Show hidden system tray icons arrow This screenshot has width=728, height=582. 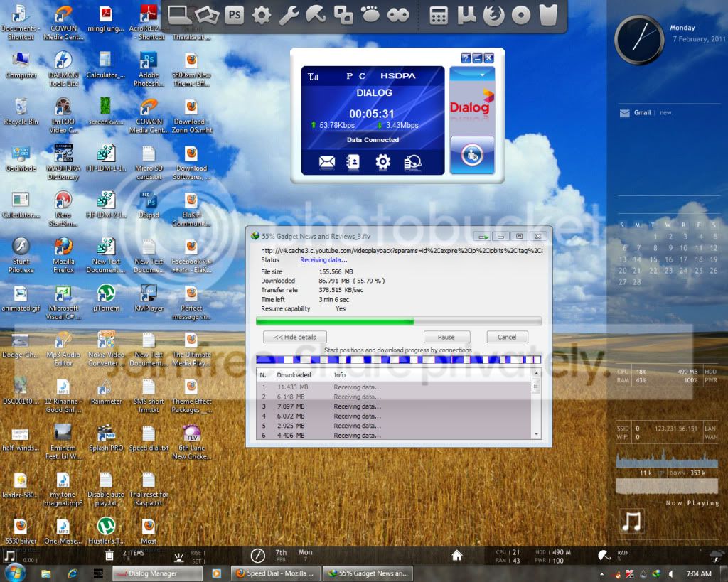pyautogui.click(x=601, y=574)
